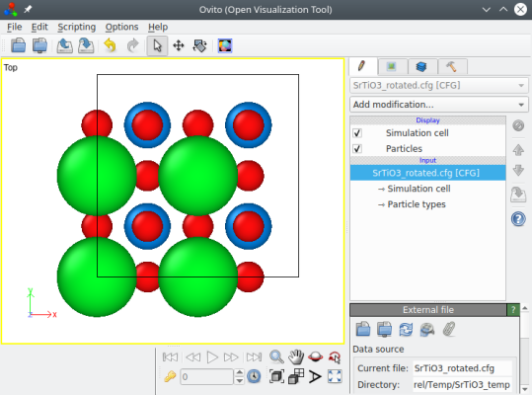
Task: Open the Scripting menu
Action: click(x=77, y=27)
